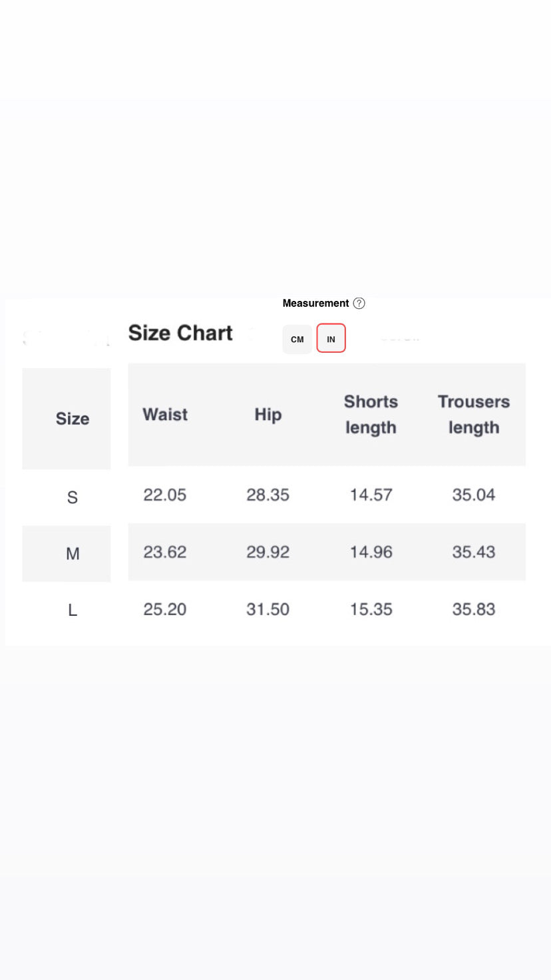Click the 22.05 waist value for S
Viewport: 551px width, 980px height.
(x=165, y=495)
